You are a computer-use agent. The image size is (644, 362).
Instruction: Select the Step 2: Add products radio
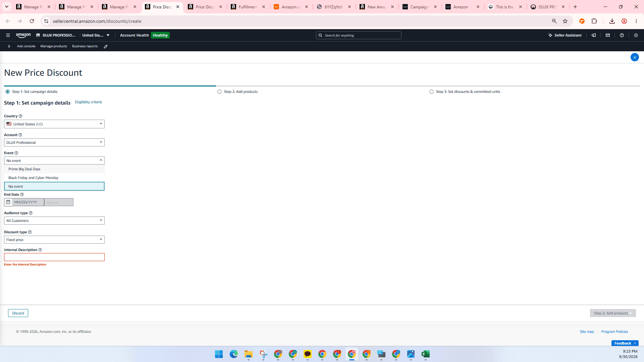pos(219,92)
